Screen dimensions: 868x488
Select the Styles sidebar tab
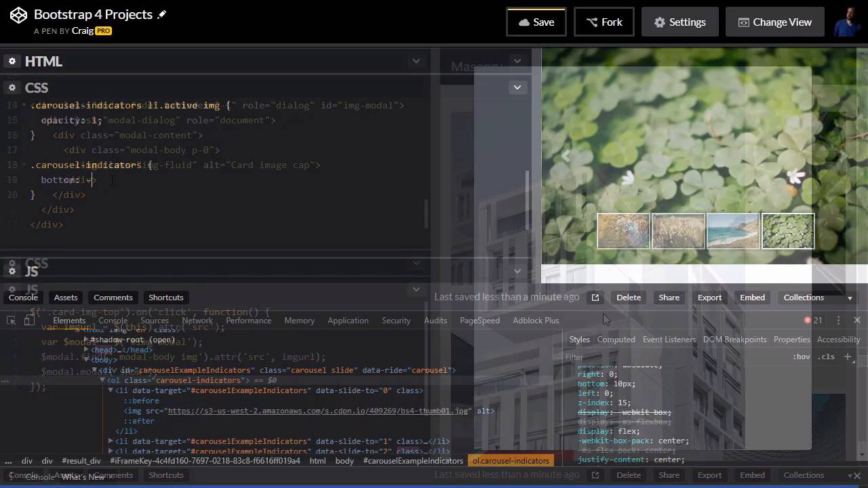tap(580, 340)
